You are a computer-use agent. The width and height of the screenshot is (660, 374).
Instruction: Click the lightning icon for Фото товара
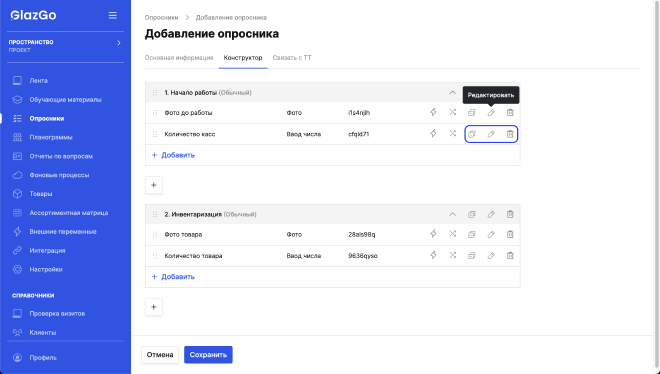click(433, 234)
